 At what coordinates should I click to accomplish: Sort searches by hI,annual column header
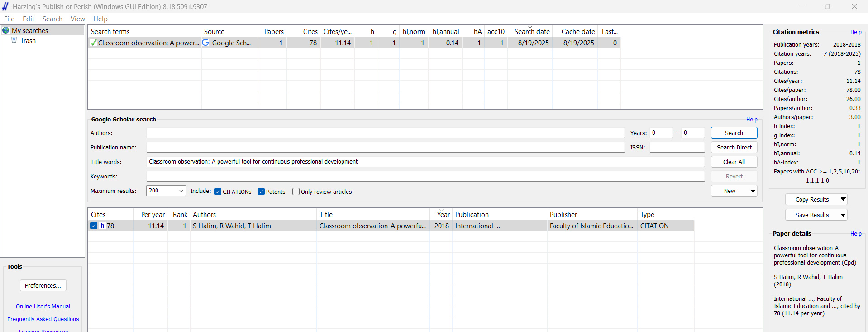(x=445, y=31)
